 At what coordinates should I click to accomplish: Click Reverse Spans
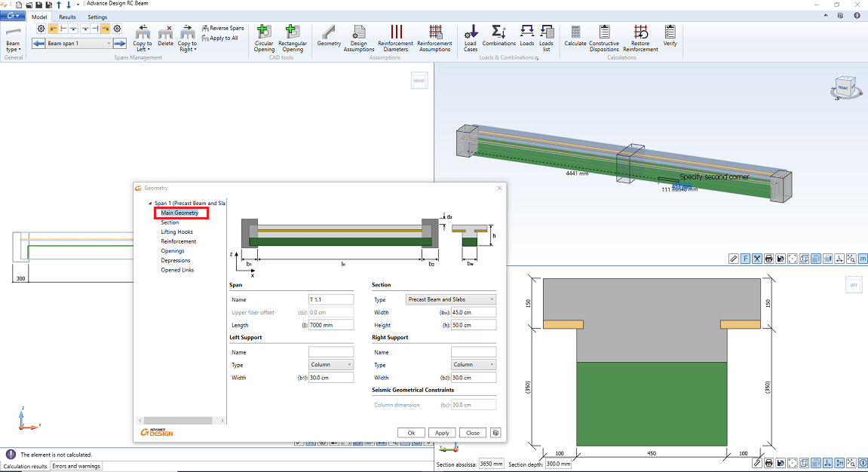(222, 28)
